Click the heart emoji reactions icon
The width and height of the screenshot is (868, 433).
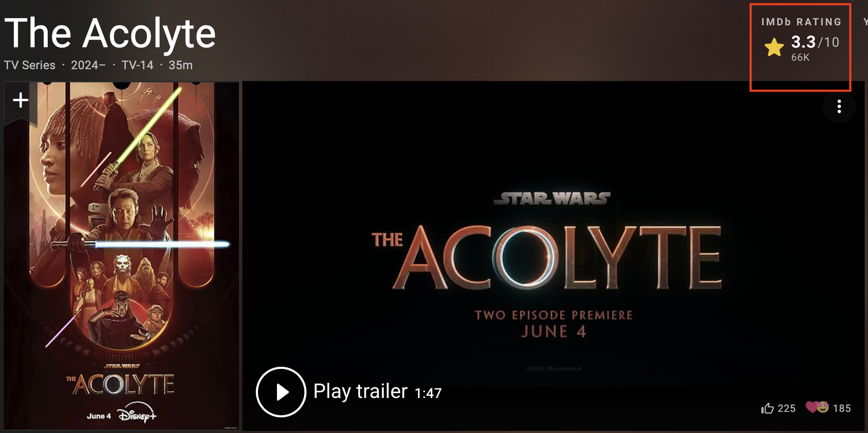pos(817,407)
